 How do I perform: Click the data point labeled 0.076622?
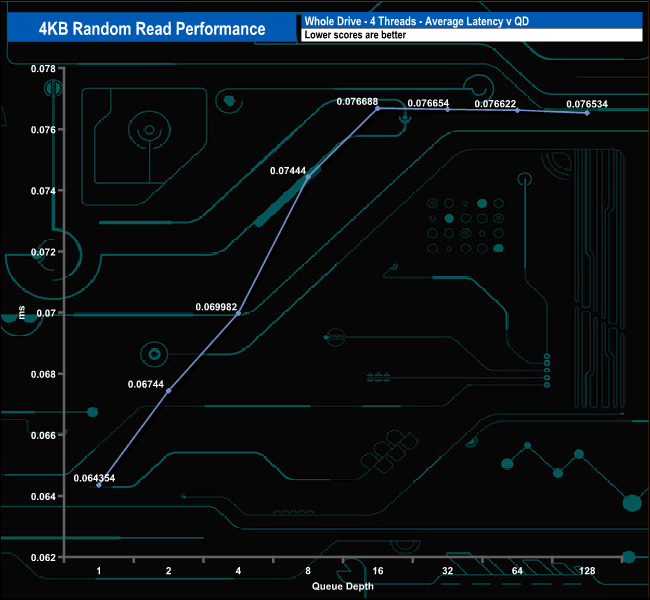tap(517, 110)
